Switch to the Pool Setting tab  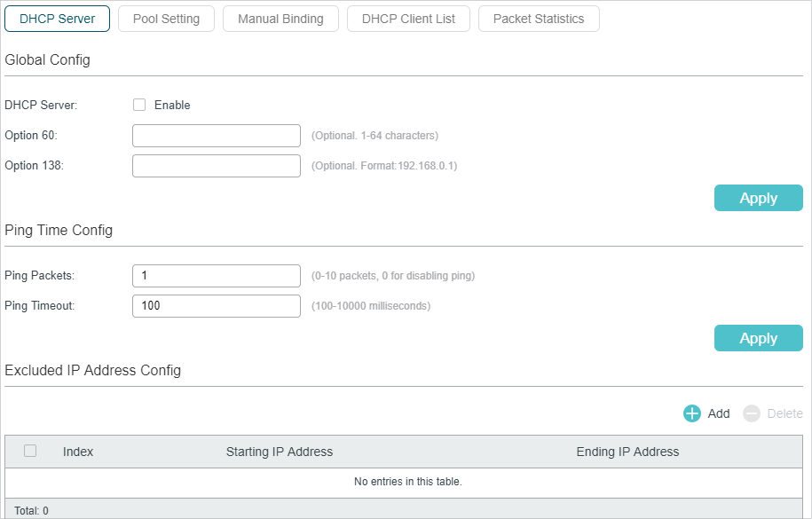pyautogui.click(x=166, y=19)
